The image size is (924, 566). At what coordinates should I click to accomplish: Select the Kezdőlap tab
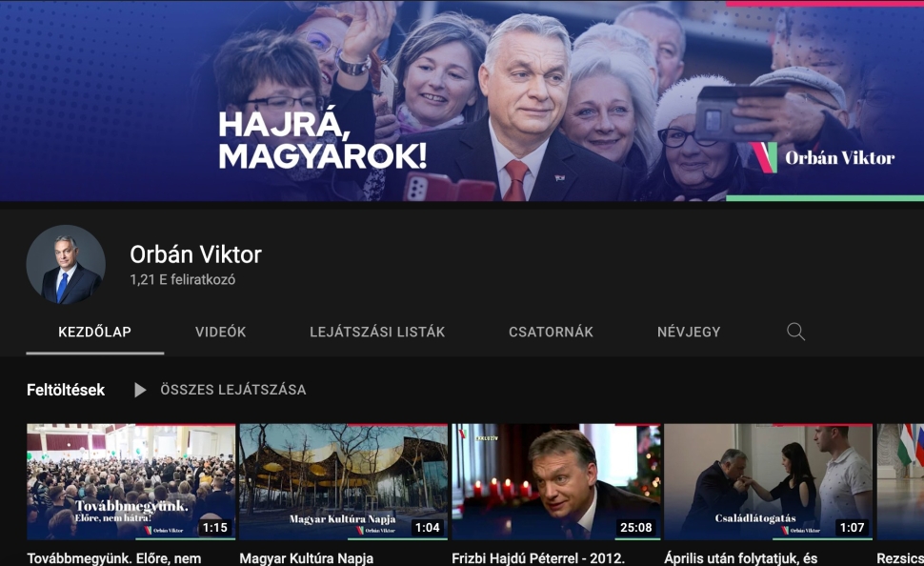point(95,332)
